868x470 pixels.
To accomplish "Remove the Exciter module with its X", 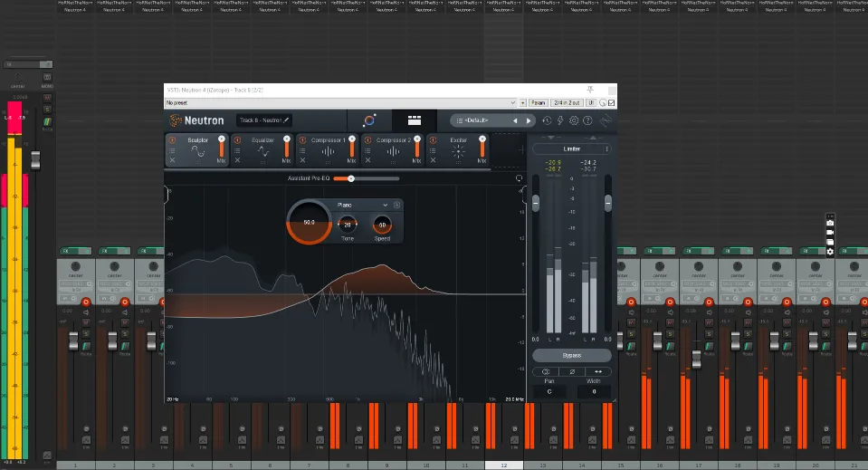I will click(433, 160).
